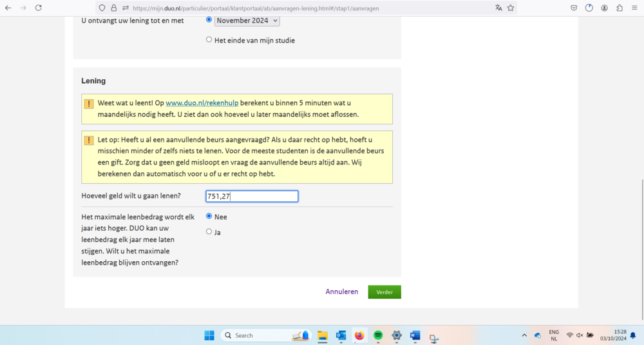Open Spotify from the taskbar

(378, 335)
